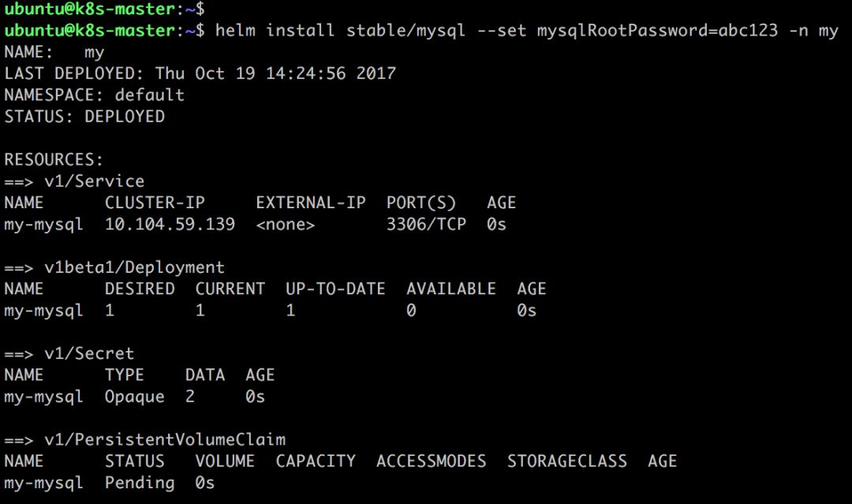Click the 3306/TCP port value

tap(427, 224)
